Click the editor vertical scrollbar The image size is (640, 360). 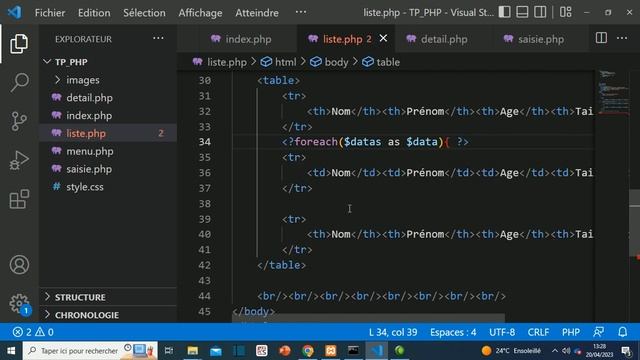634,224
